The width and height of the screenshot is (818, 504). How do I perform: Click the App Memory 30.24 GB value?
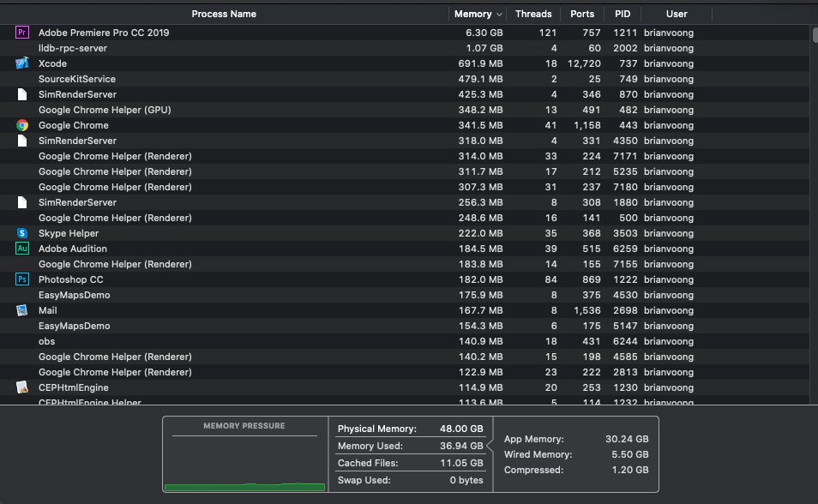627,439
